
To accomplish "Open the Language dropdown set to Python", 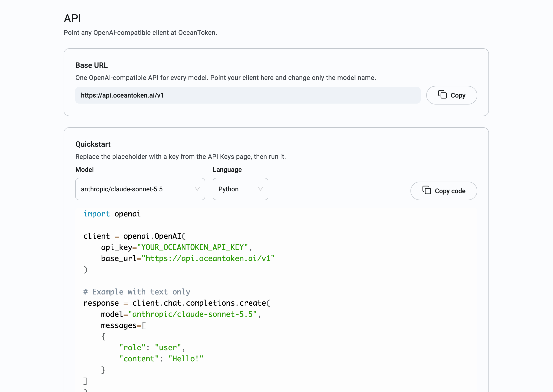I will pyautogui.click(x=240, y=189).
